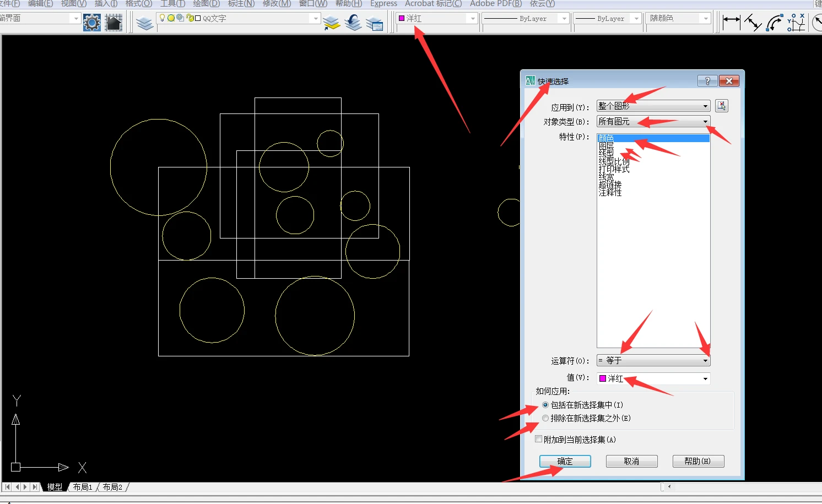Switch to the 布局1 tab

tap(83, 487)
